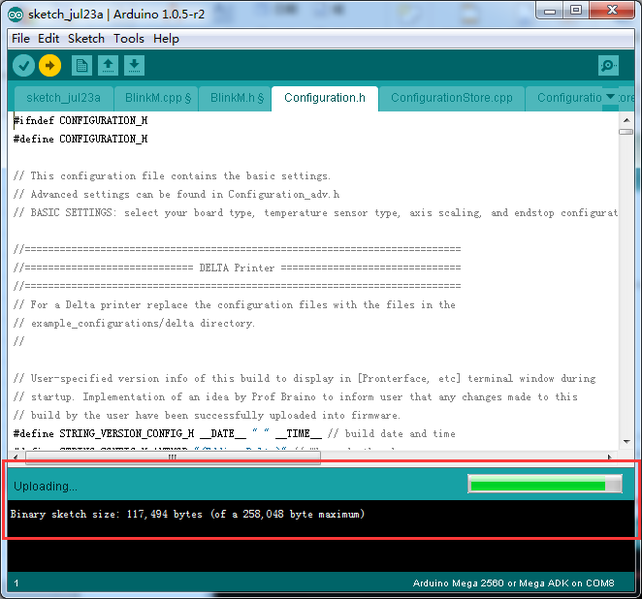This screenshot has height=599, width=642.
Task: Open a sketch with the Open icon
Action: (x=108, y=66)
